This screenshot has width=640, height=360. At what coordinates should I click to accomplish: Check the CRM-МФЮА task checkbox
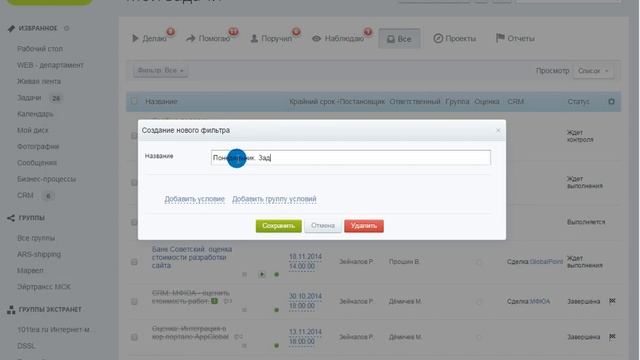coord(134,302)
